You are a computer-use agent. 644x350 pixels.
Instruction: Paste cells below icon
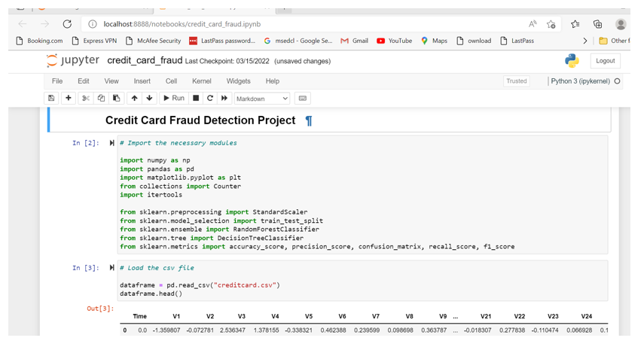coord(117,98)
